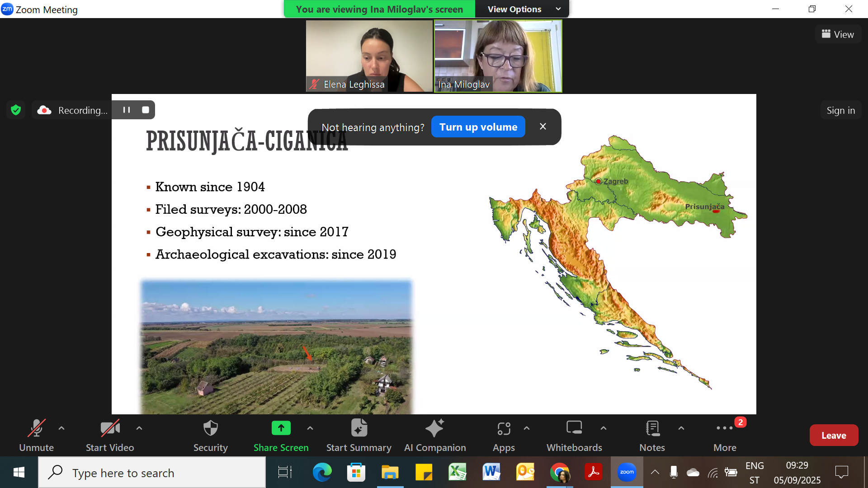Open Whiteboards from the toolbar

click(574, 428)
